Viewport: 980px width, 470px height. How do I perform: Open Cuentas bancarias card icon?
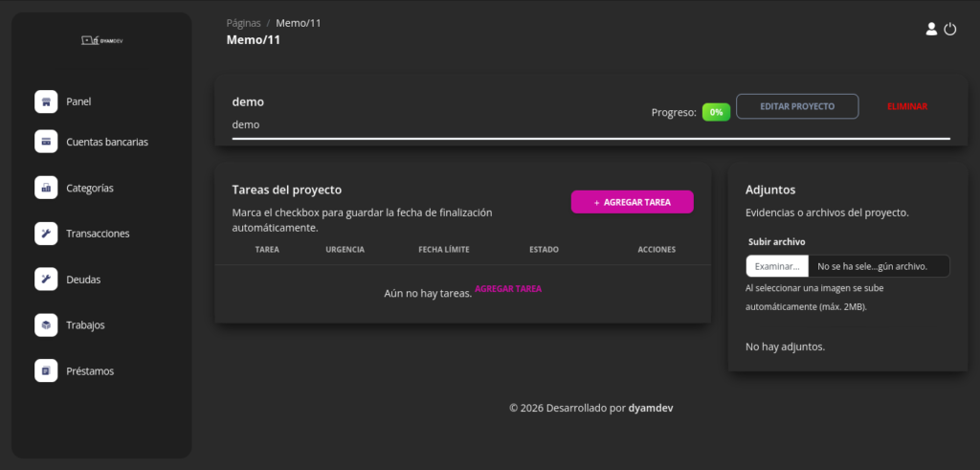(x=46, y=142)
